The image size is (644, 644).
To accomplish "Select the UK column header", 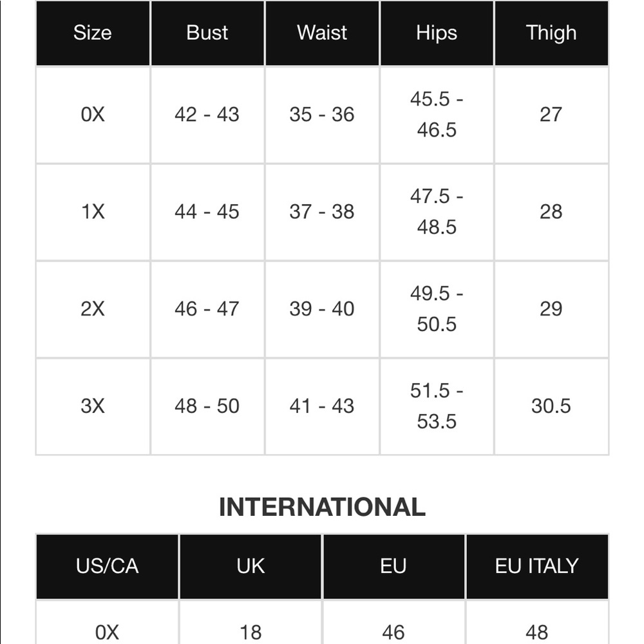I will 251,566.
